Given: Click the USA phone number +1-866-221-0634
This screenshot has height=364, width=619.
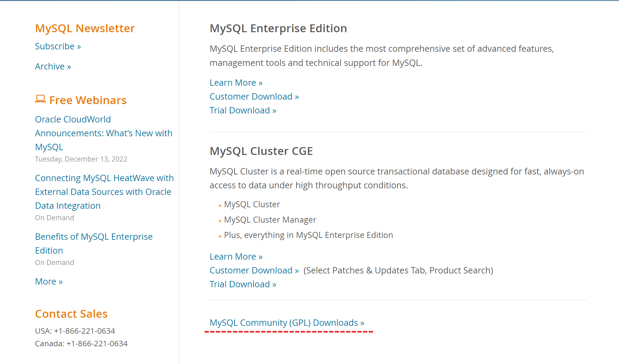Looking at the screenshot, I should pyautogui.click(x=84, y=331).
